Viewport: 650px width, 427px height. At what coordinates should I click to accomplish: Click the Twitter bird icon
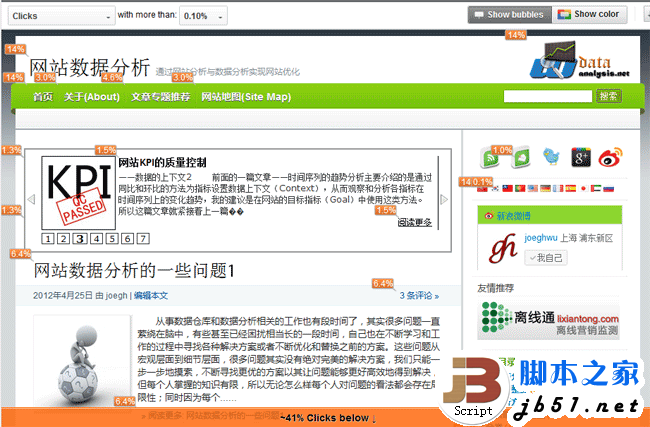[552, 157]
